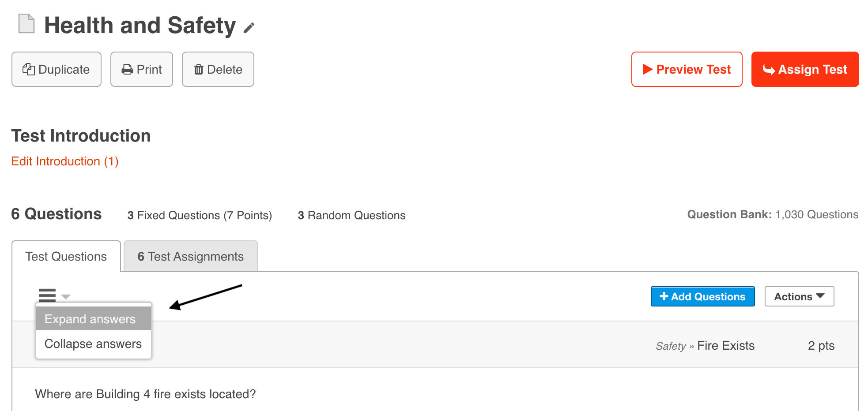Open the Actions dropdown
The width and height of the screenshot is (868, 411).
[799, 297]
